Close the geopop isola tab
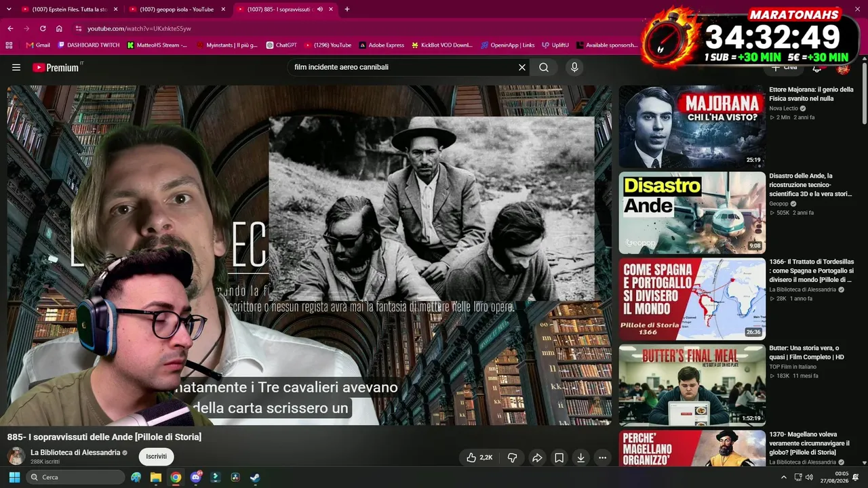868x488 pixels. 224,9
